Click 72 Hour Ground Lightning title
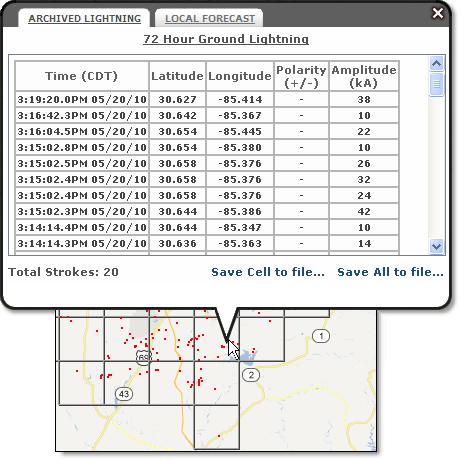 pos(226,39)
